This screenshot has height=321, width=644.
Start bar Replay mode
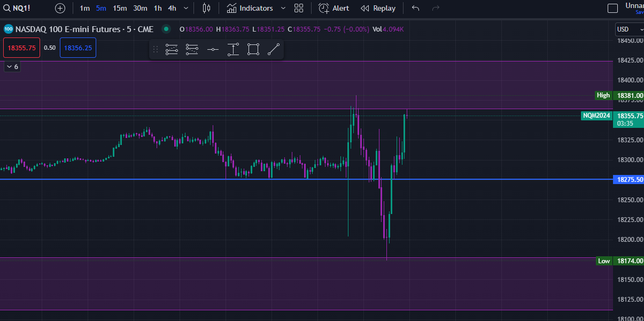point(378,8)
